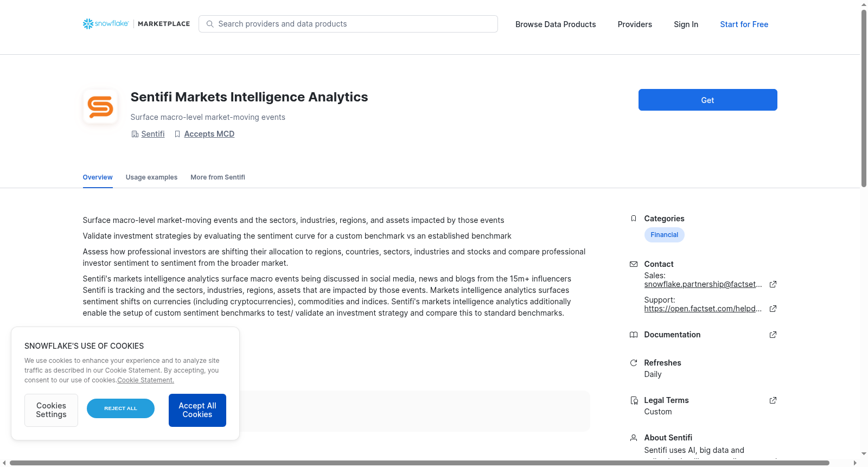
Task: Click the Sentifi provider link
Action: click(x=153, y=134)
